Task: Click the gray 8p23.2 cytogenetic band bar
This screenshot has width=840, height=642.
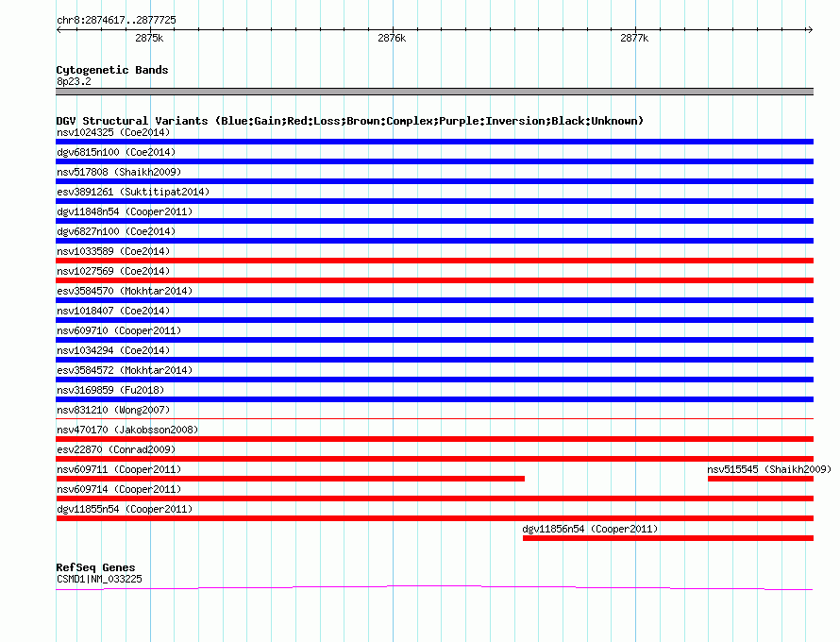Action: click(x=434, y=92)
